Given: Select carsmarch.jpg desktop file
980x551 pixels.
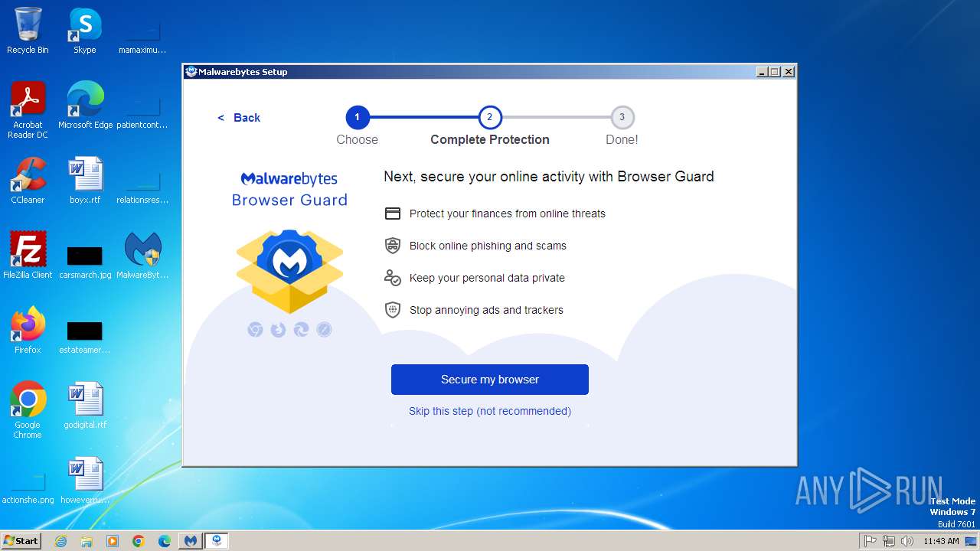Looking at the screenshot, I should [x=85, y=262].
